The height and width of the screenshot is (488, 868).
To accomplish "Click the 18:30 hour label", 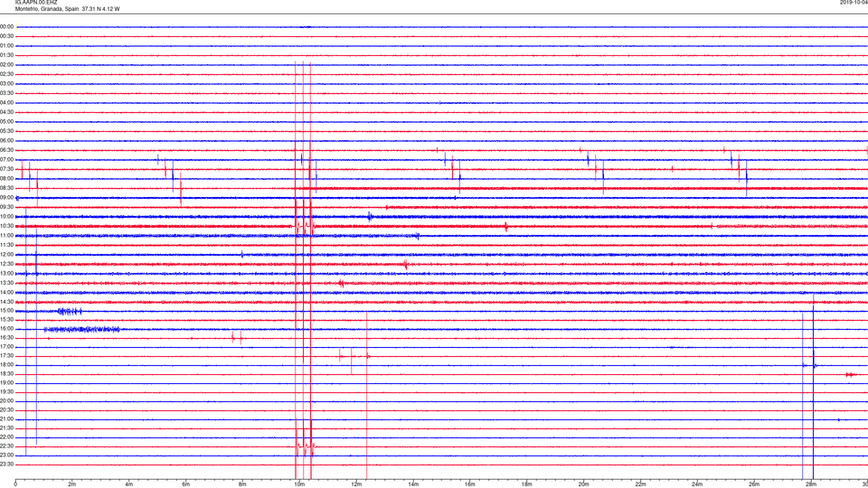I will (x=6, y=374).
